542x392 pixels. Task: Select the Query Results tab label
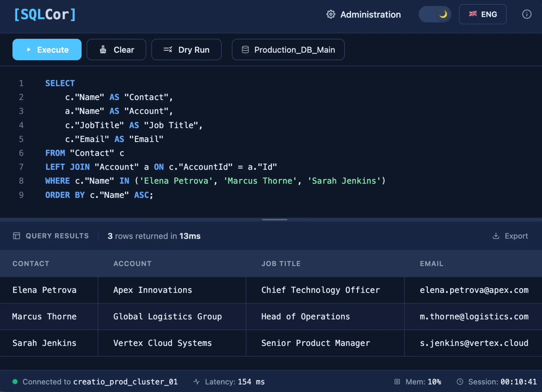(x=57, y=236)
